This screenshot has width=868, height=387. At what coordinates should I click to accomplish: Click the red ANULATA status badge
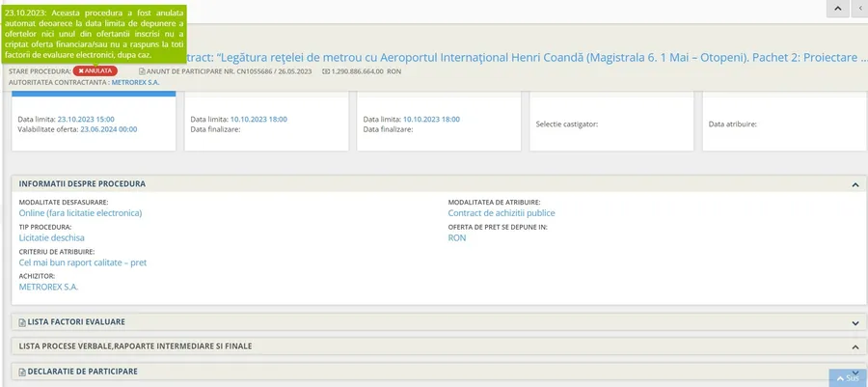(x=95, y=71)
